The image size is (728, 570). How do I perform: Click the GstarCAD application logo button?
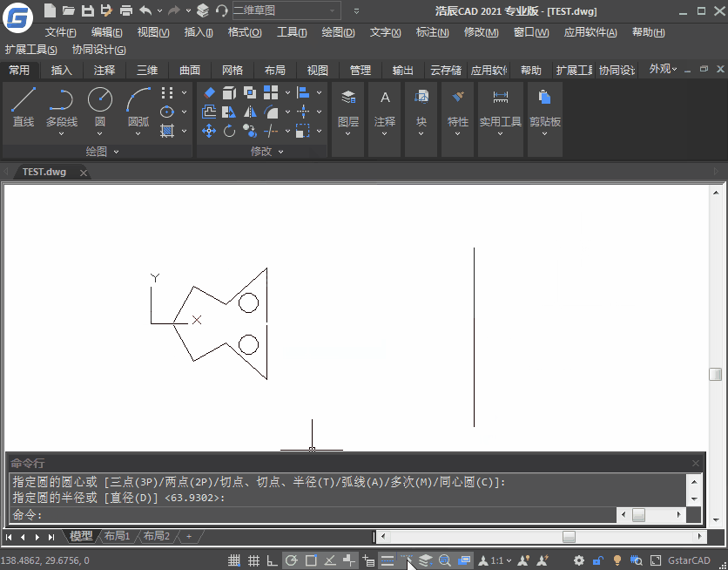[17, 17]
